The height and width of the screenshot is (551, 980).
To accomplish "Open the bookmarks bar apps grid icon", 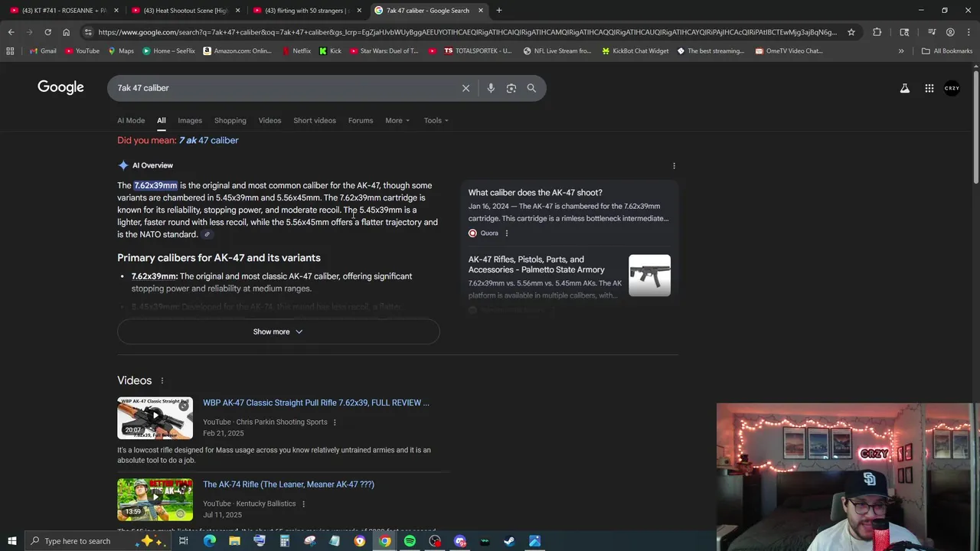I will 10,51.
